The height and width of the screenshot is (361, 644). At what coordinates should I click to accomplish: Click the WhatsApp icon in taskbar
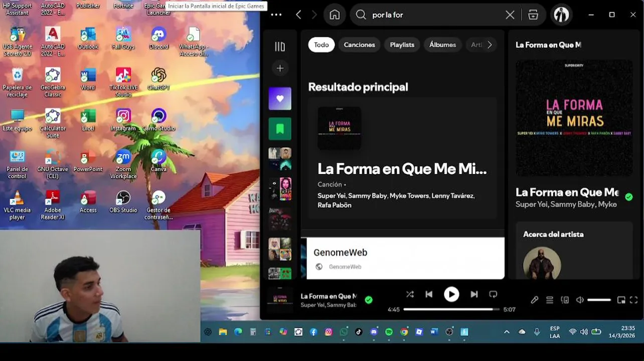click(x=344, y=332)
